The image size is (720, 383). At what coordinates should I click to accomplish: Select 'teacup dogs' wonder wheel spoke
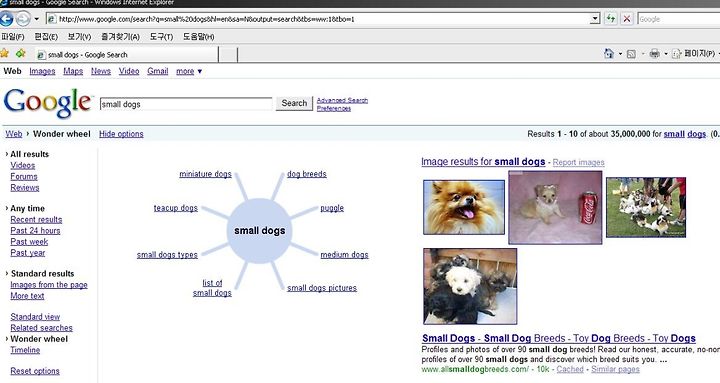click(x=176, y=208)
